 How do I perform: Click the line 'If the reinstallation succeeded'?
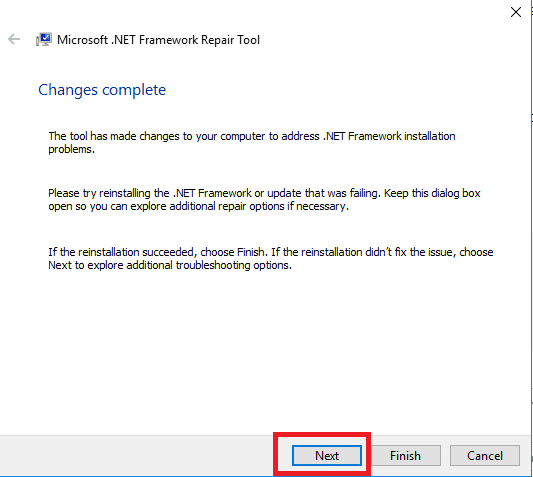(271, 252)
